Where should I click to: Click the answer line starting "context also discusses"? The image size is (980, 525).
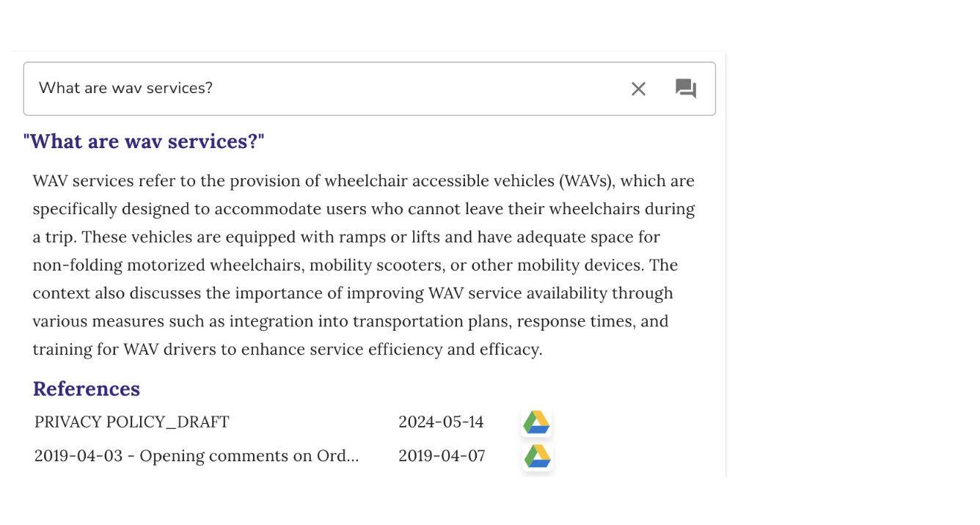click(x=352, y=293)
